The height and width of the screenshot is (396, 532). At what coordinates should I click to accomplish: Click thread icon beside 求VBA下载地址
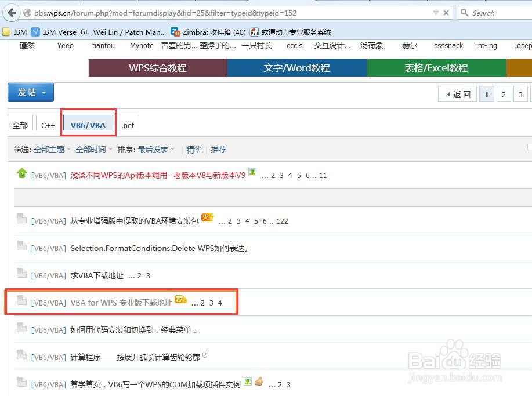coord(21,273)
